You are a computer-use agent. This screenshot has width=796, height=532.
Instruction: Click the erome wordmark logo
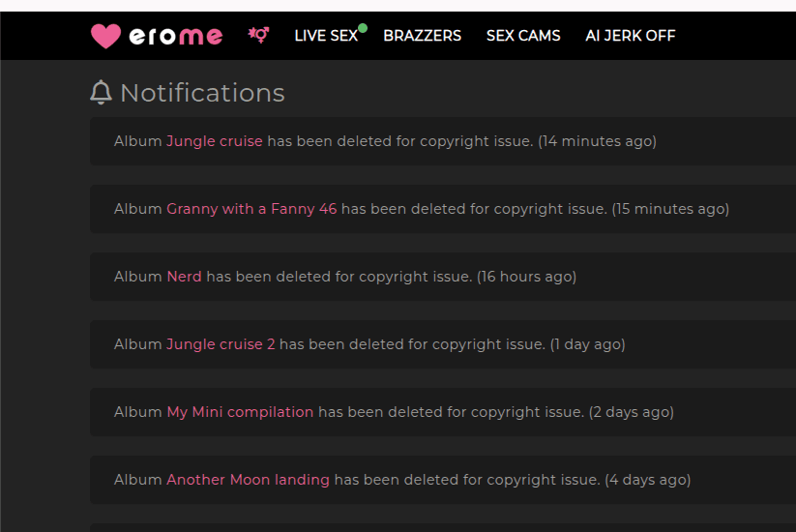point(175,36)
